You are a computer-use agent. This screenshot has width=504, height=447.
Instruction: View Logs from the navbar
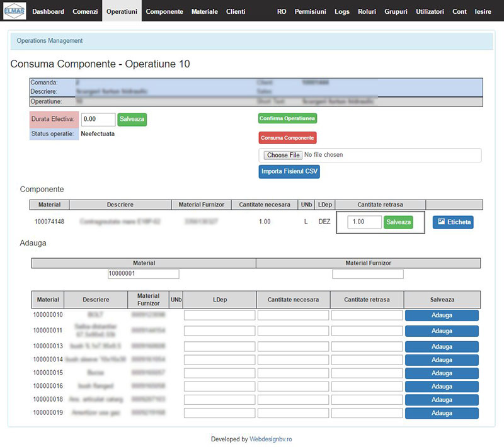[342, 11]
